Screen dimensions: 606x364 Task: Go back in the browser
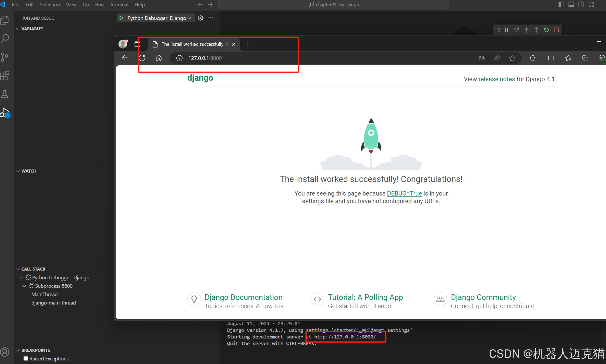[125, 58]
